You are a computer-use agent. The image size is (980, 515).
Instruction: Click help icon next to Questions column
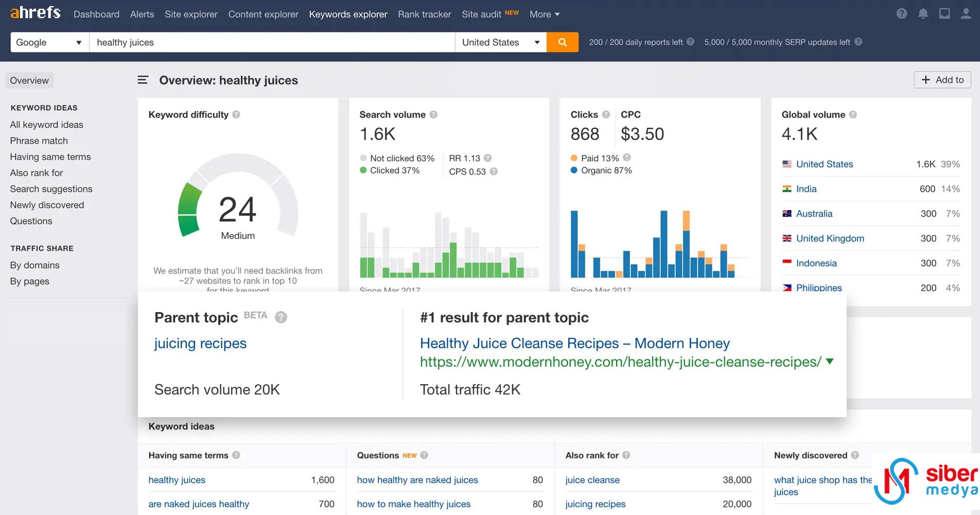point(424,455)
